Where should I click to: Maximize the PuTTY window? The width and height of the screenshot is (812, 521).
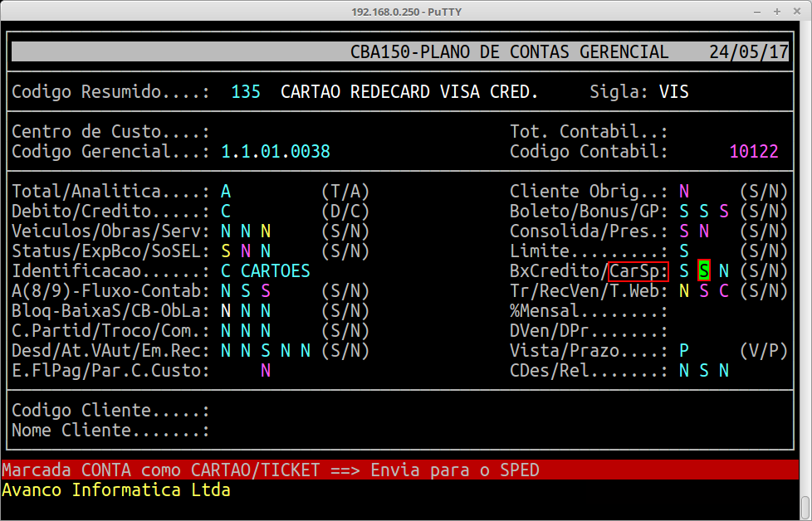pyautogui.click(x=777, y=12)
